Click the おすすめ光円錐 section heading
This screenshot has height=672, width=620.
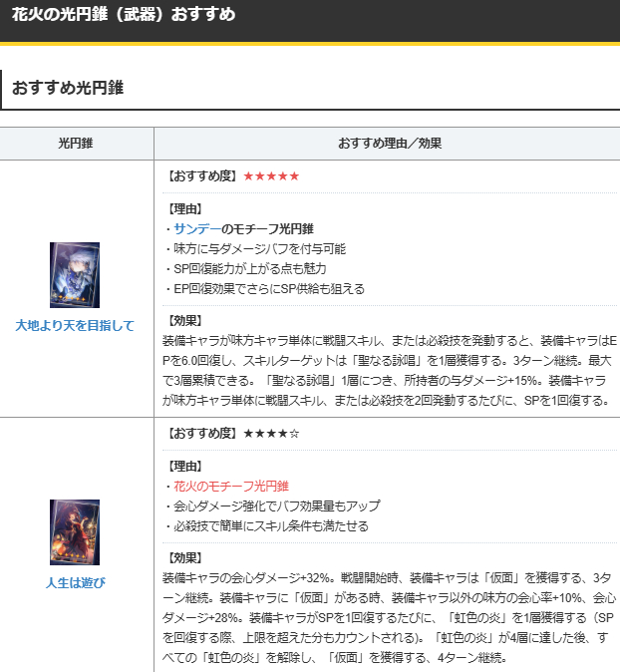pos(67,88)
